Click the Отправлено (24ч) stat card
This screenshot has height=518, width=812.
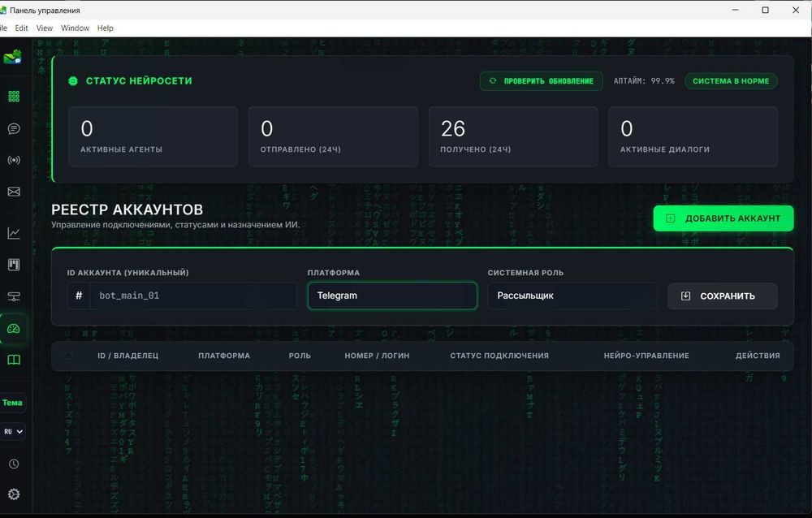(333, 136)
